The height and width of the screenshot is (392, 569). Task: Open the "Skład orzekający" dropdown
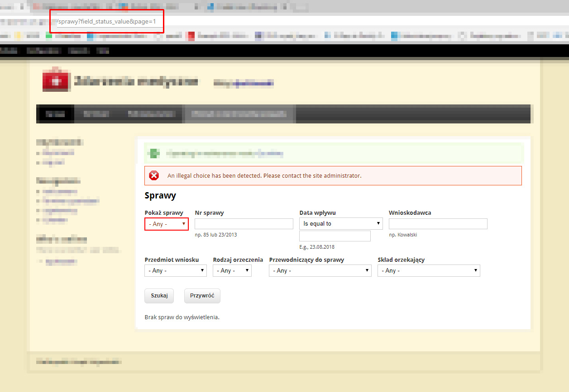[428, 270]
